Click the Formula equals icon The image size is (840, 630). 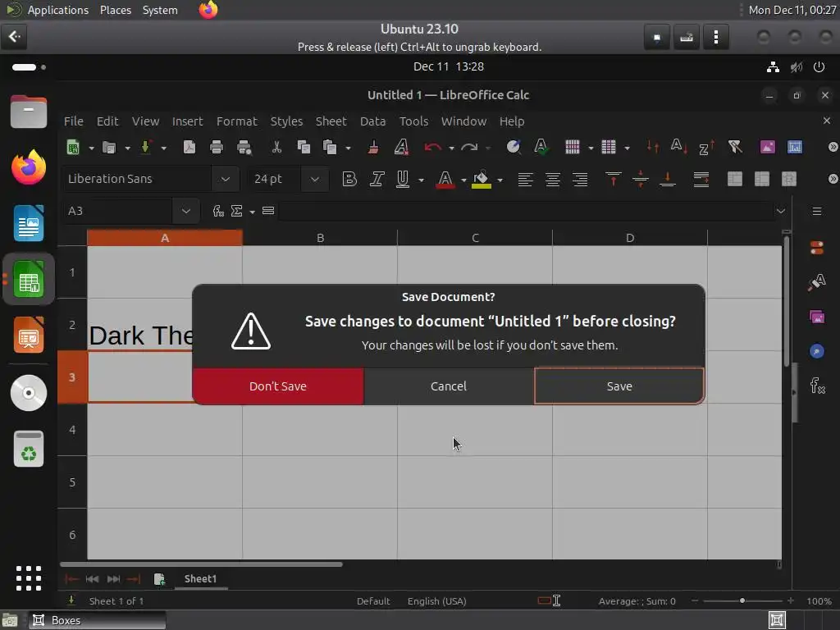coord(268,211)
